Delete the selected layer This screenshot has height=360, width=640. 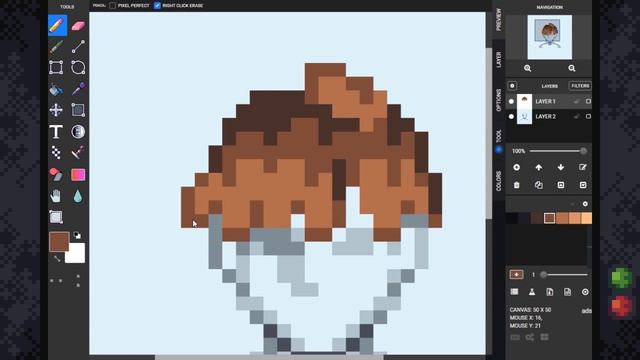pos(516,185)
